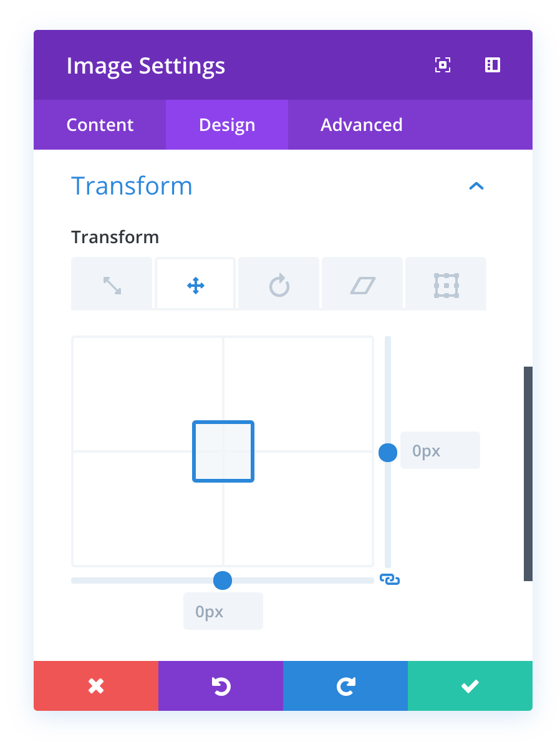The image size is (560, 742).
Task: Select the Transform Translate move icon
Action: pos(195,286)
